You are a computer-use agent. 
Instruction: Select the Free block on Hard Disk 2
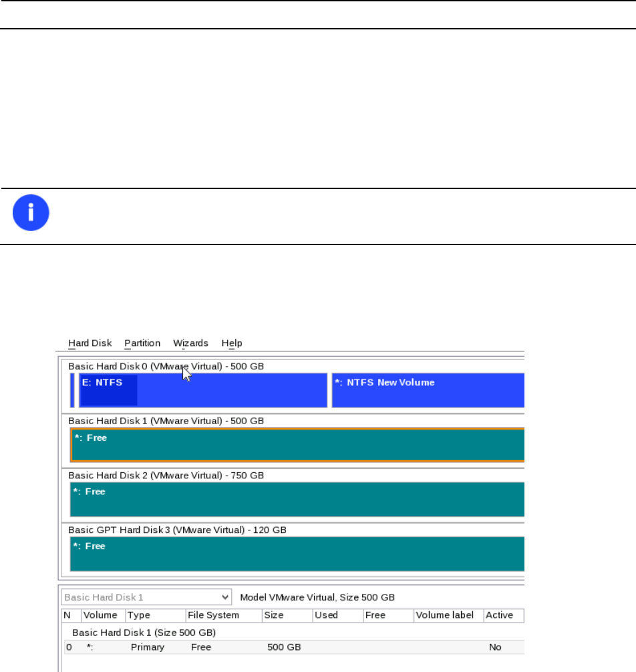click(297, 499)
